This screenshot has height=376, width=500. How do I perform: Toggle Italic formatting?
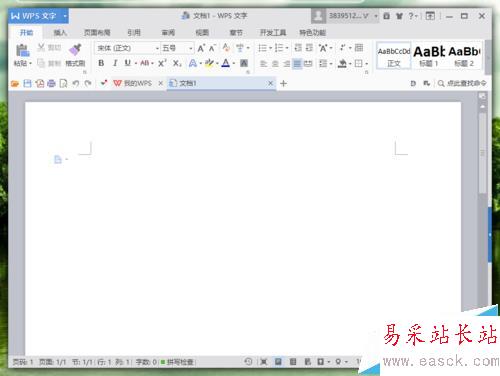115,63
